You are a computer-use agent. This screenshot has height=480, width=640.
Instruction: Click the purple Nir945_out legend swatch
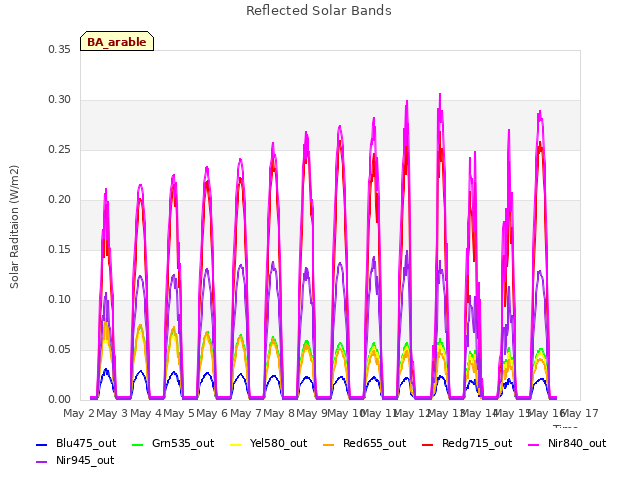click(42, 462)
